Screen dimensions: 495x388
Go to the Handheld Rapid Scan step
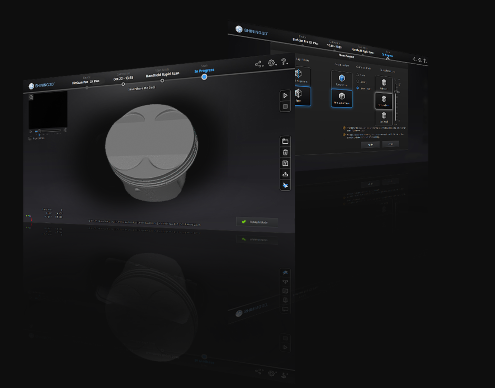162,75
